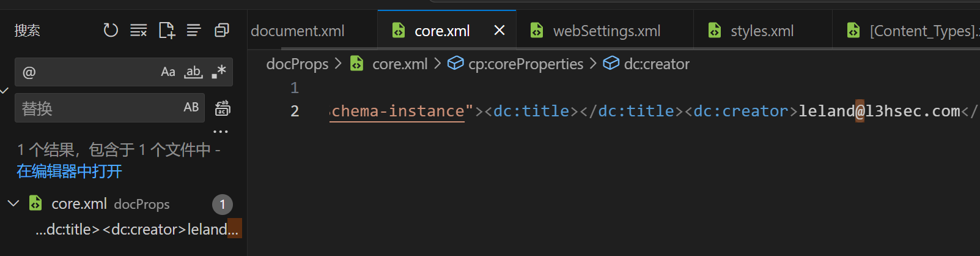This screenshot has width=980, height=256.
Task: Switch to the webSettings.xml tab
Action: point(606,31)
